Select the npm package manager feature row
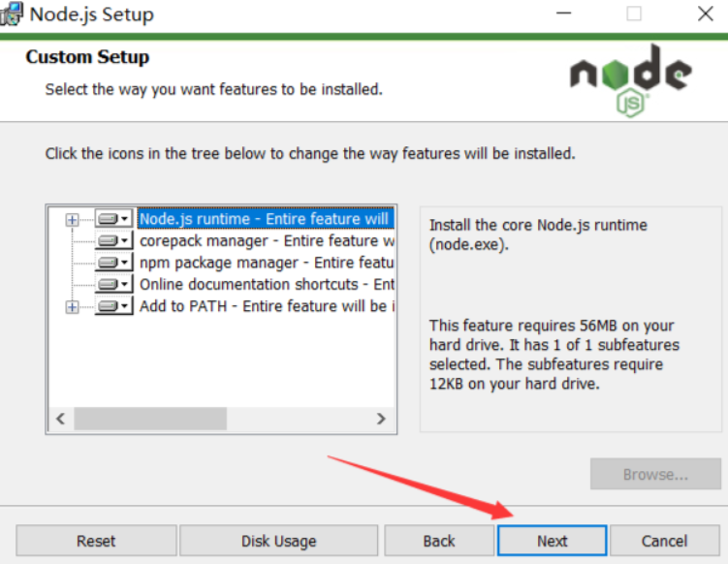 [x=267, y=263]
